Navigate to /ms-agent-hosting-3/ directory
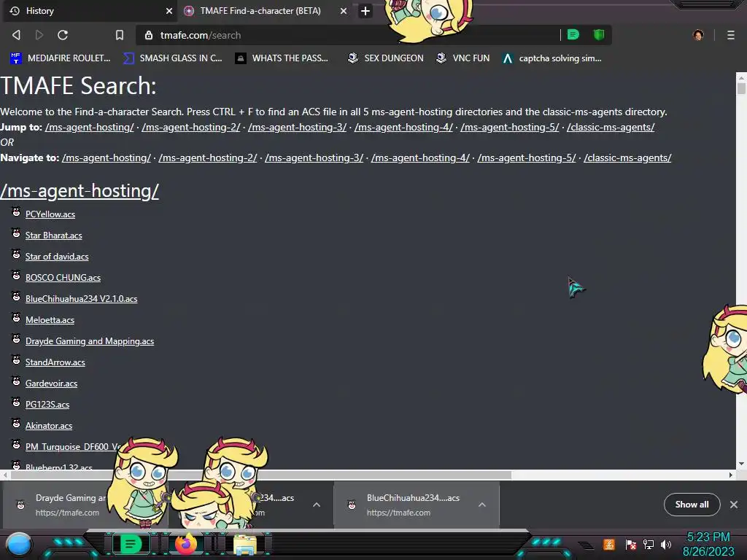The image size is (747, 560). pyautogui.click(x=314, y=157)
